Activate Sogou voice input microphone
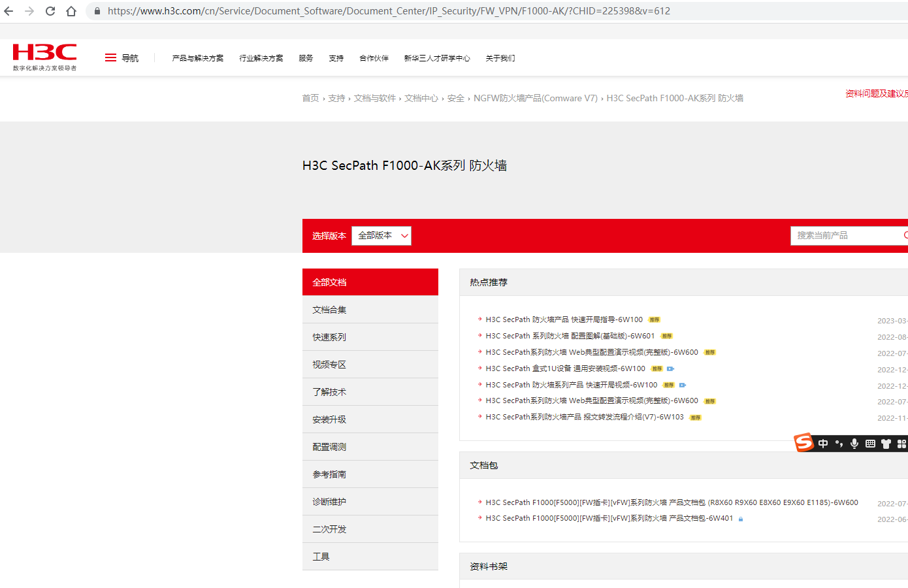 point(854,444)
